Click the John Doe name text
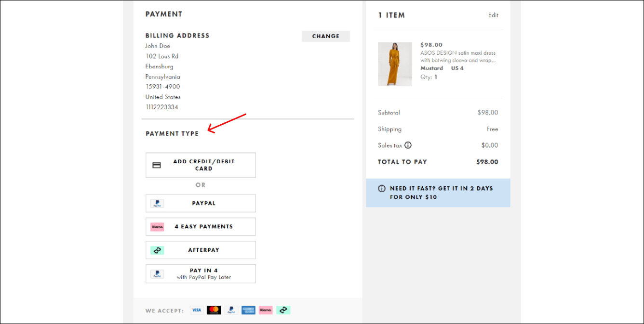The image size is (644, 324). click(x=158, y=46)
